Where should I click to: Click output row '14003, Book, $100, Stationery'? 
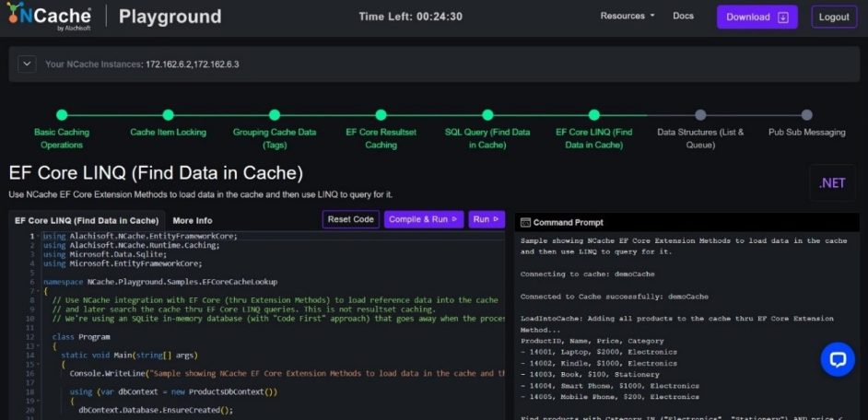[590, 375]
